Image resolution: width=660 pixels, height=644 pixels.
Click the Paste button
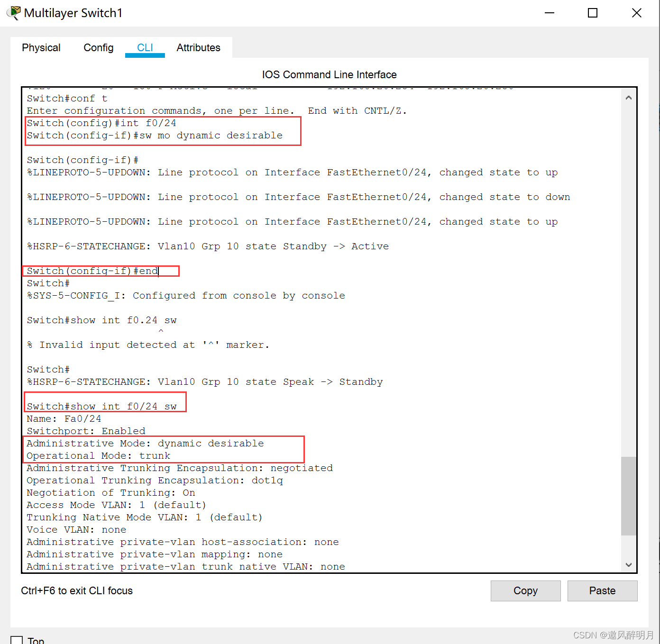[x=602, y=590]
